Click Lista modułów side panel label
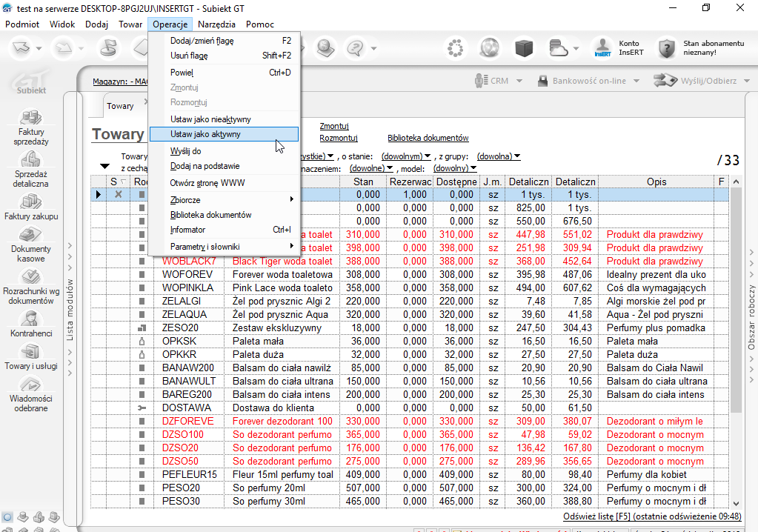 click(x=70, y=310)
